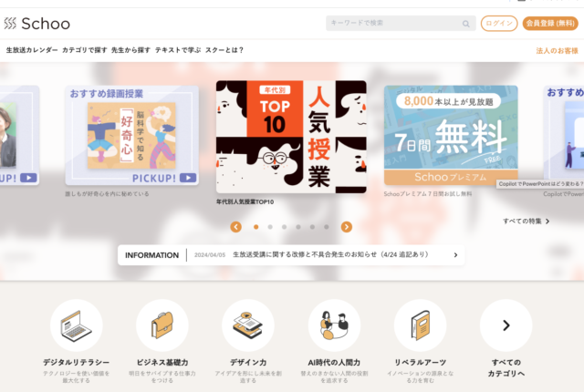584x392 pixels.
Task: Advance carousel with next orange arrow
Action: click(x=347, y=227)
